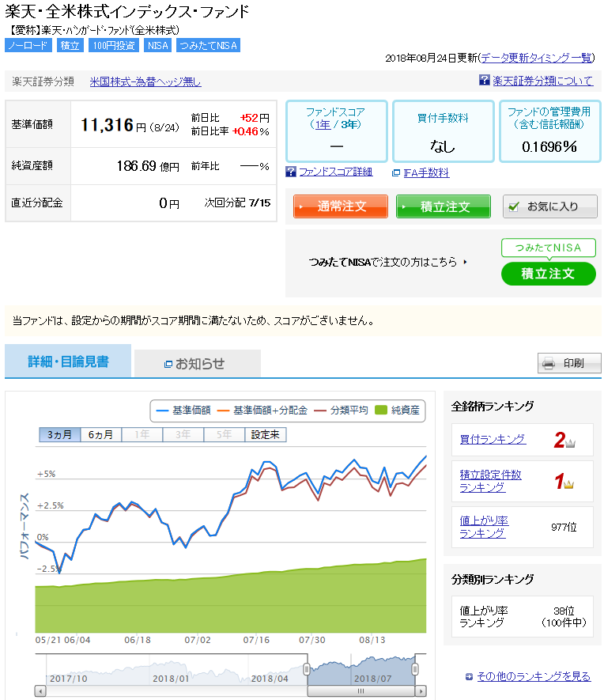The width and height of the screenshot is (604, 700).
Task: Click the +52円 前日比 value
Action: 255,118
